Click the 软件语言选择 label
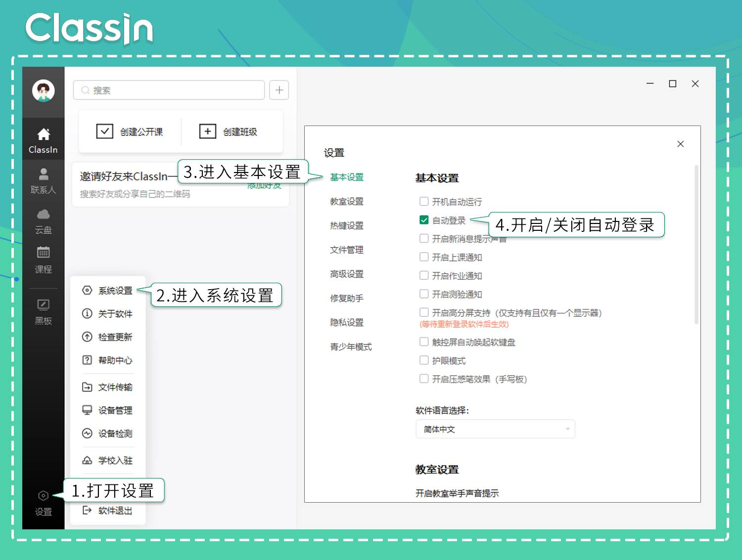 (442, 410)
